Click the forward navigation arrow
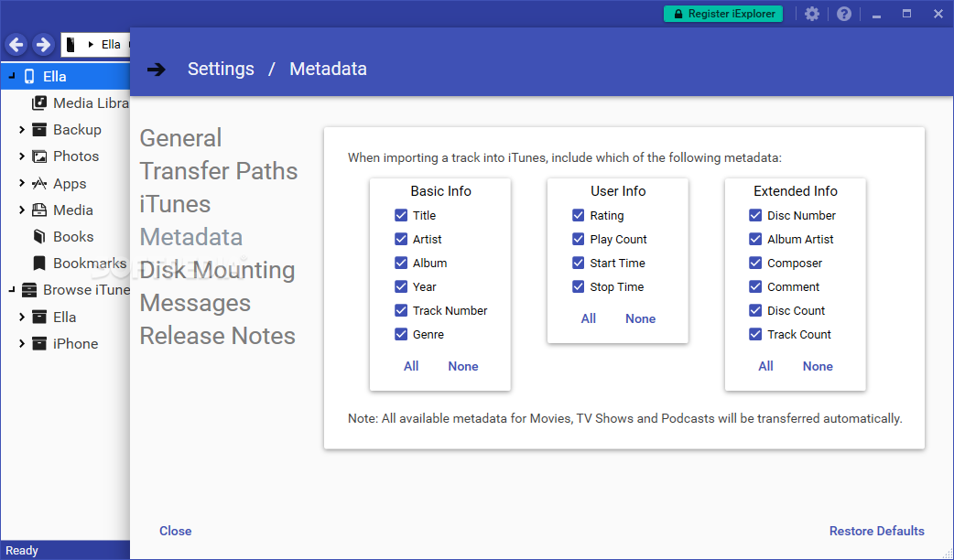Screen dimensions: 954x560 click(x=43, y=45)
